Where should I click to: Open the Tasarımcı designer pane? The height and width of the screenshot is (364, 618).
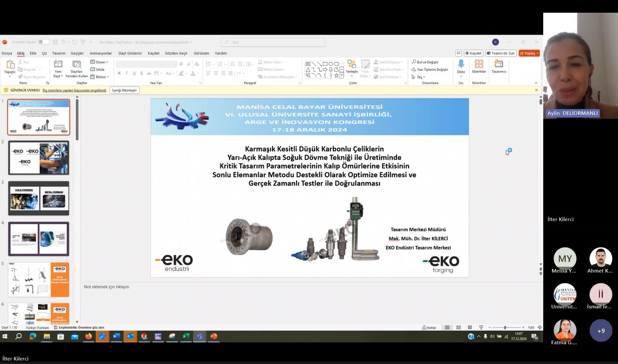coord(498,64)
